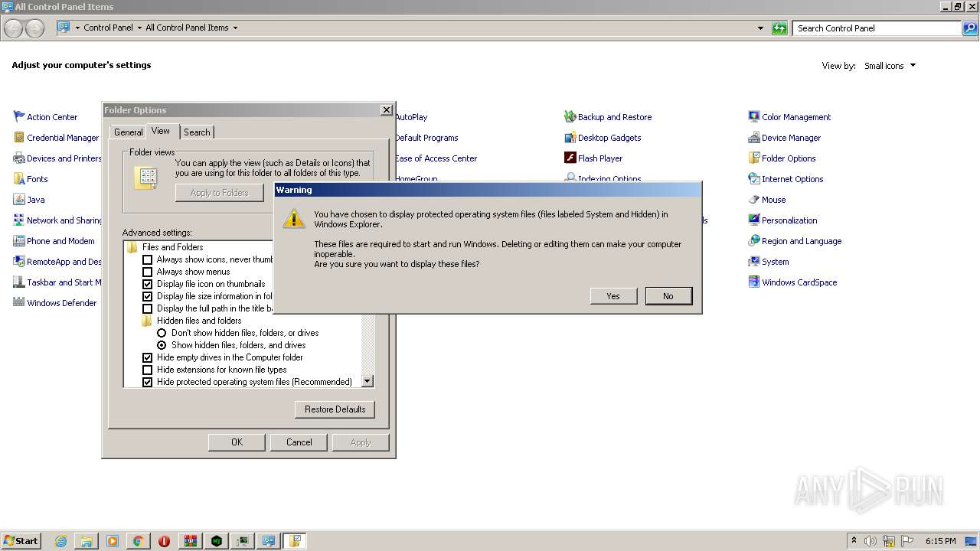Switch to the View tab
The height and width of the screenshot is (551, 980).
(x=161, y=131)
